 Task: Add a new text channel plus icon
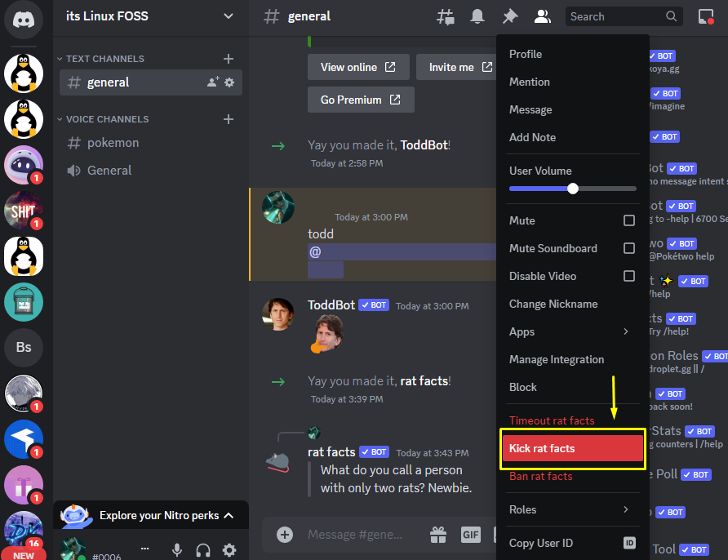point(228,59)
